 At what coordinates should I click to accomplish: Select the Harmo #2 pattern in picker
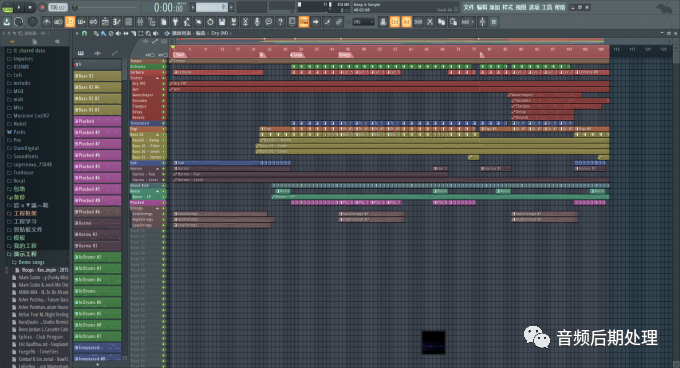(98, 234)
